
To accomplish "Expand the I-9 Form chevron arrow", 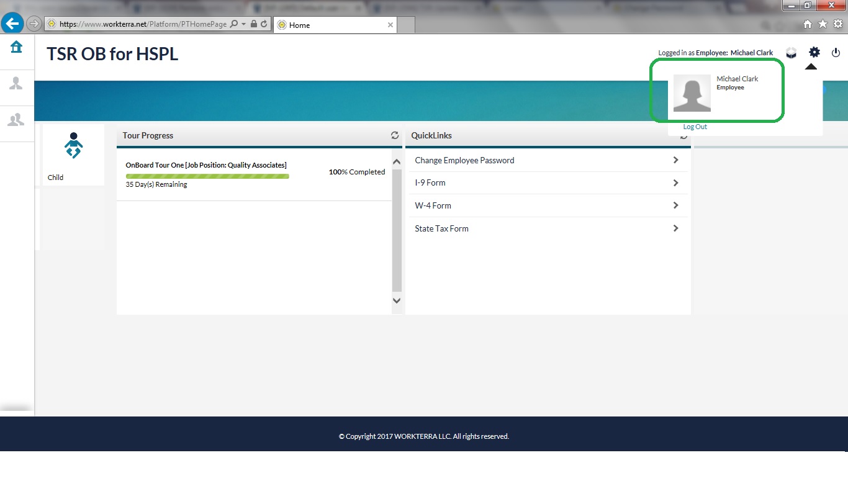I will (x=676, y=183).
